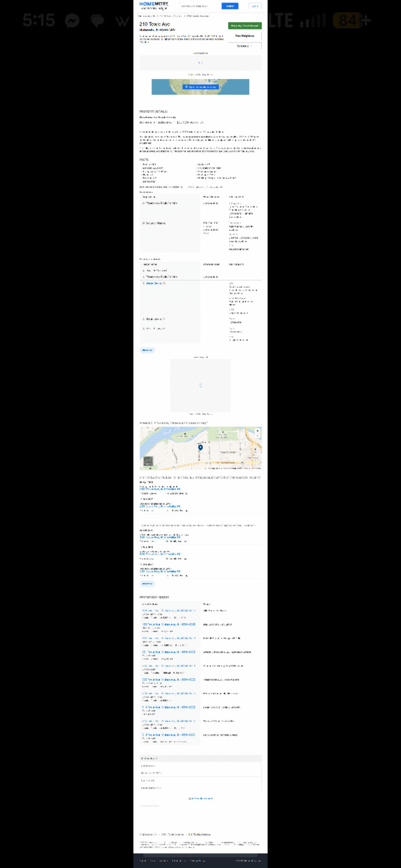Viewport: 401px width, 868px height.
Task: Open the Jesse Davis resident link
Action: tap(155, 283)
